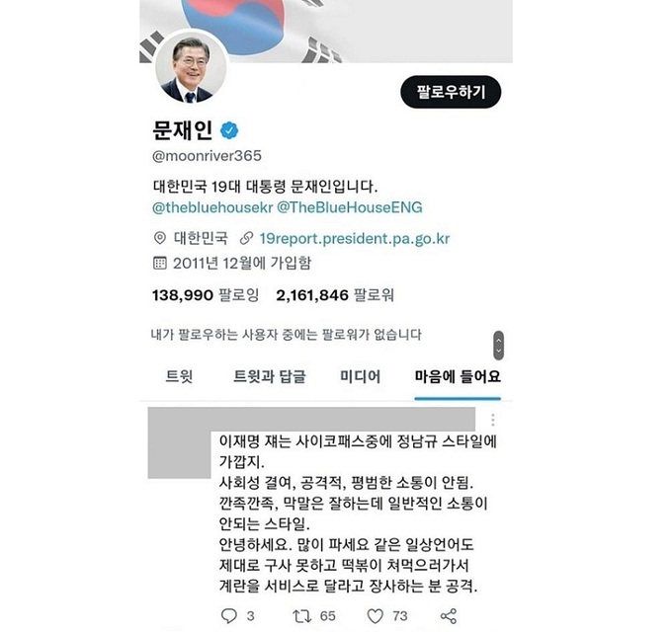Open the @thebluehousekr mention link

click(x=212, y=207)
